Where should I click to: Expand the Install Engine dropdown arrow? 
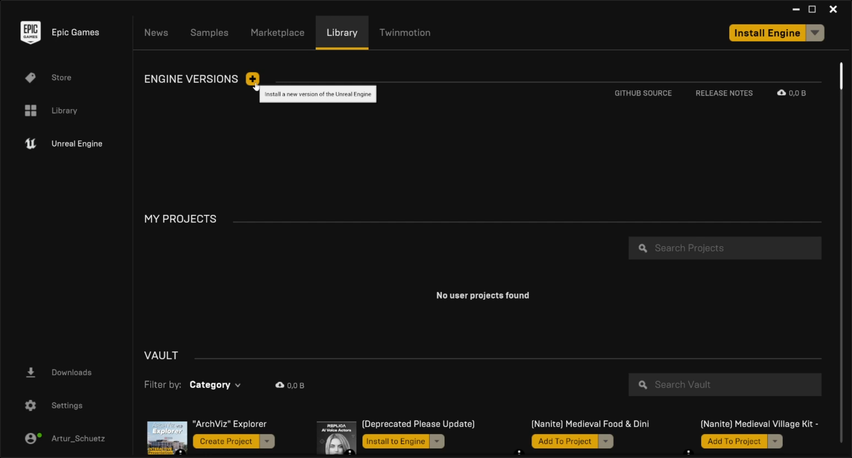click(815, 33)
